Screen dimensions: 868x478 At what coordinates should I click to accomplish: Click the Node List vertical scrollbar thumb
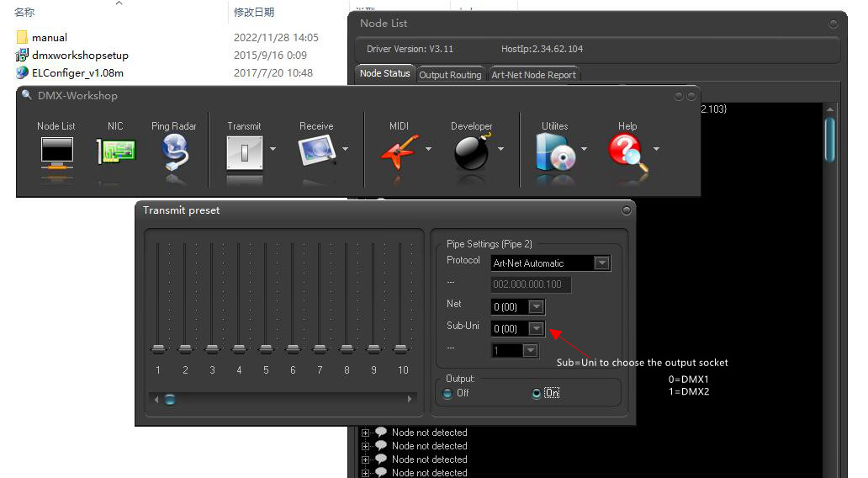pyautogui.click(x=829, y=139)
